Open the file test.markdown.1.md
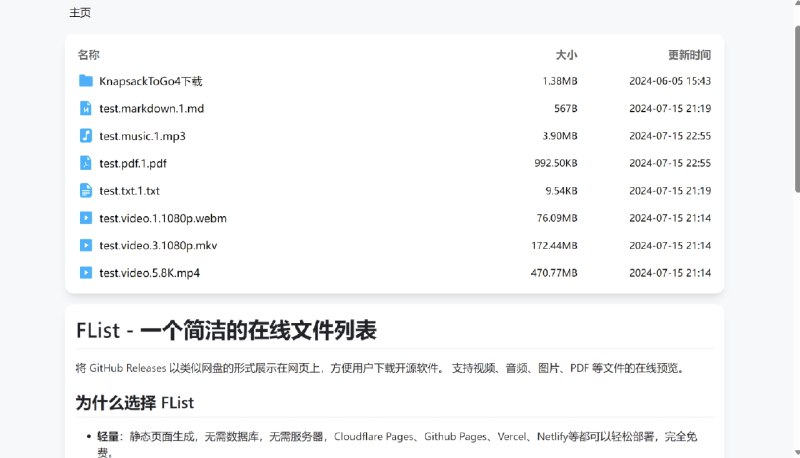The width and height of the screenshot is (800, 458). [x=152, y=109]
